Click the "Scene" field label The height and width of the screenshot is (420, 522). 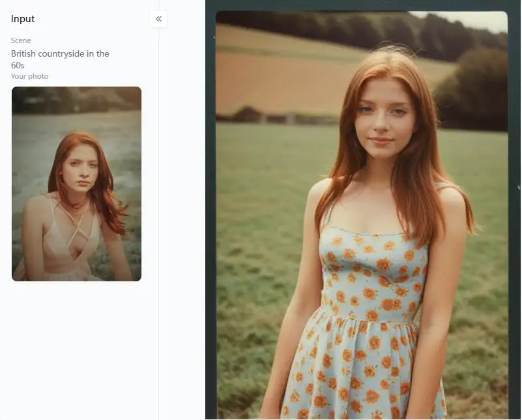21,40
